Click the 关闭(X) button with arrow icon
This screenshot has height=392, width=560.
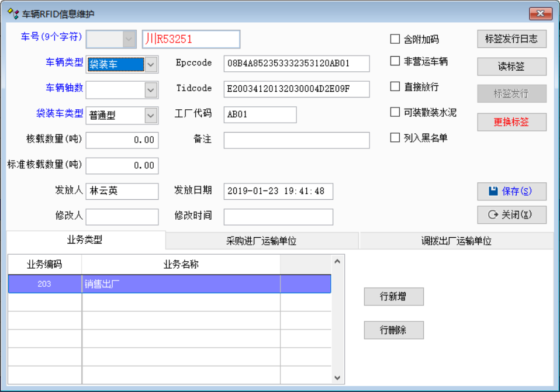click(511, 214)
